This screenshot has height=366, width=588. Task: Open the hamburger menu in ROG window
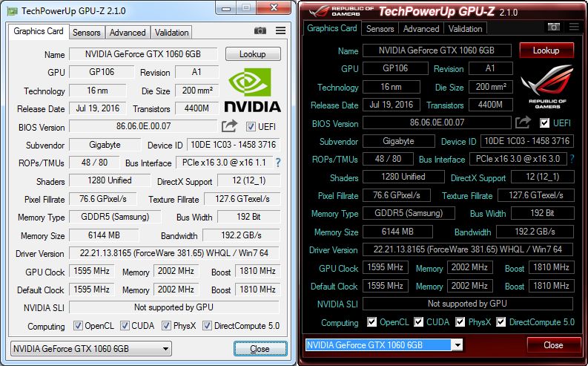pos(574,27)
